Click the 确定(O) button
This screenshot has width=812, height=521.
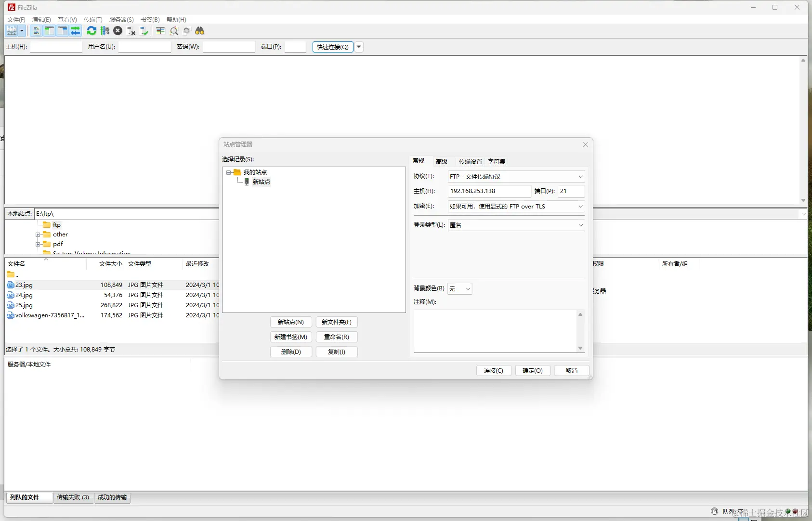(533, 371)
